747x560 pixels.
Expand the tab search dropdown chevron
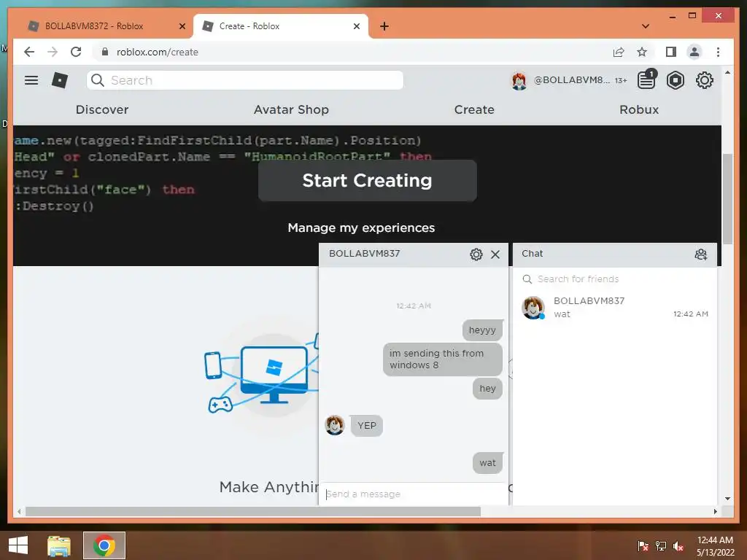tap(646, 26)
